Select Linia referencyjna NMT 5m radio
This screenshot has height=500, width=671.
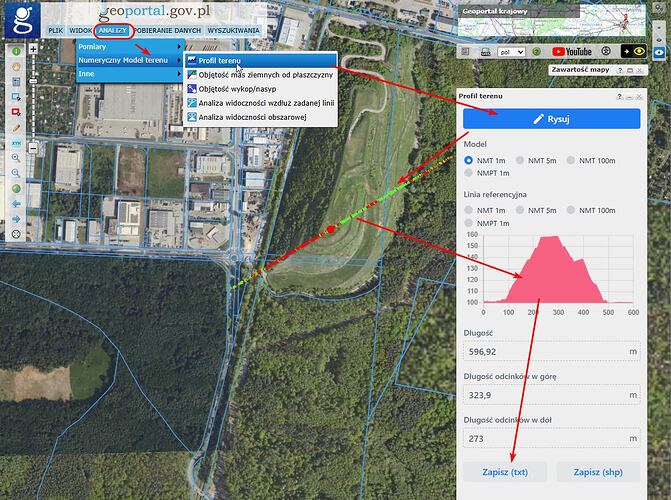(520, 210)
